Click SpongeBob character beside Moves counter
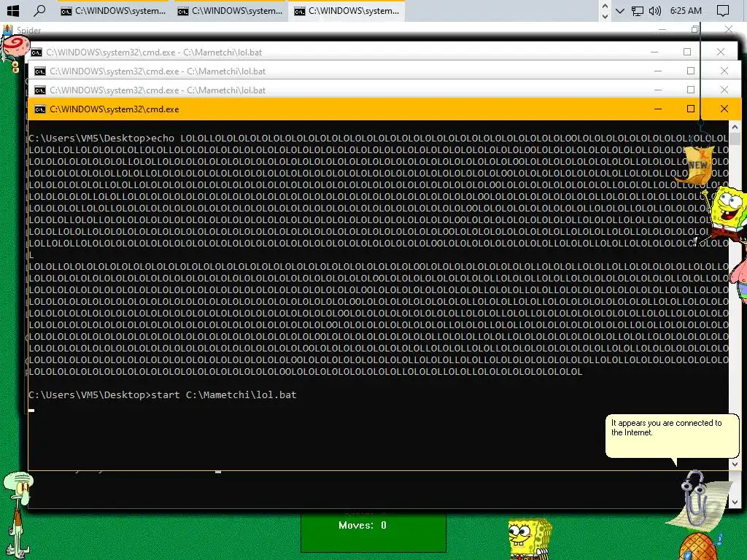 coord(530,539)
